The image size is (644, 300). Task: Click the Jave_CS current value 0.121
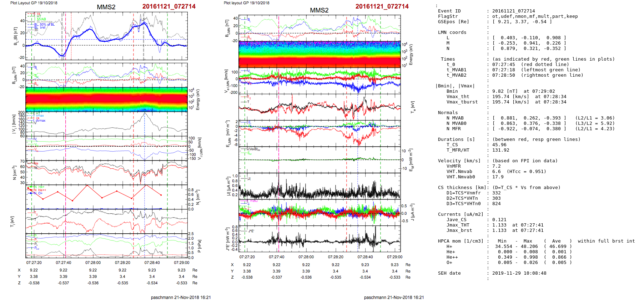[x=499, y=220]
